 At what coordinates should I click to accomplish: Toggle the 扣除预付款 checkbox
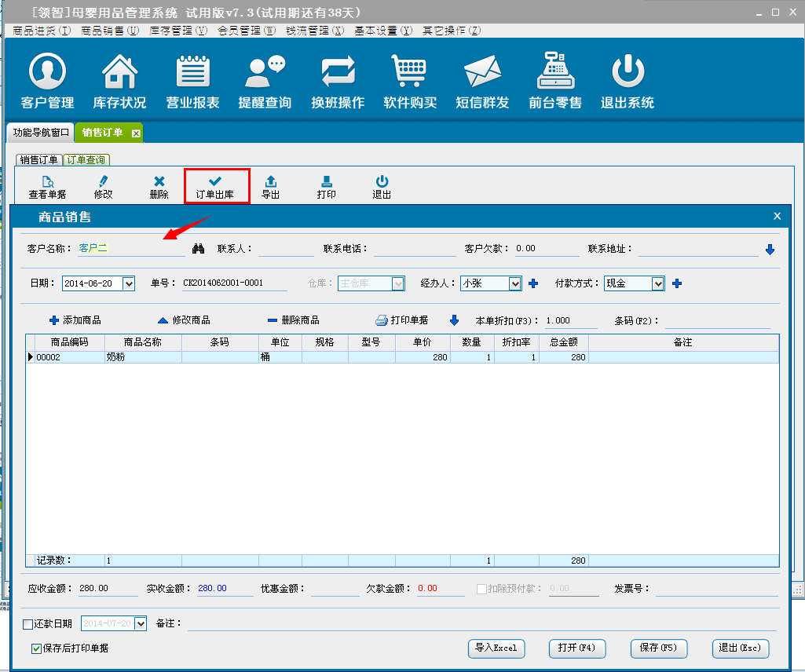pyautogui.click(x=482, y=589)
